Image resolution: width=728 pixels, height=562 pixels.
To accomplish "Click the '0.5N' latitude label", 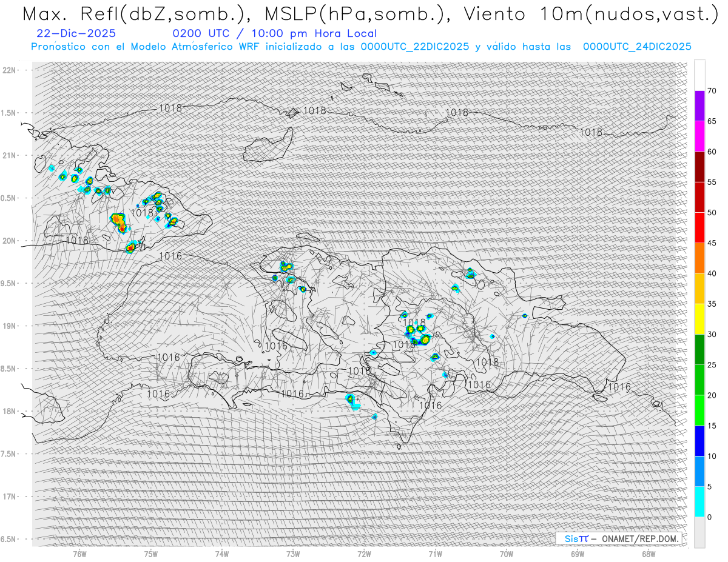I will 8,198.
